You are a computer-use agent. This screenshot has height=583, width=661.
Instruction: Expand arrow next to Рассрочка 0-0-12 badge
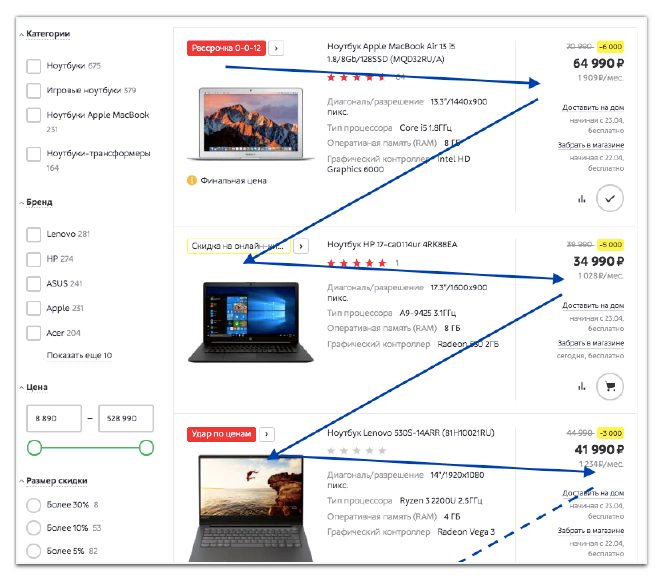277,47
